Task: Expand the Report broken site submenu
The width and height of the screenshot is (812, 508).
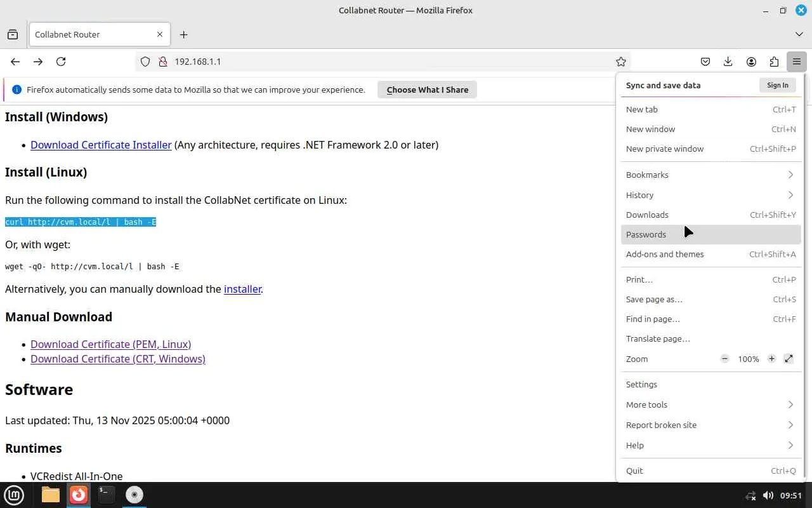Action: pyautogui.click(x=710, y=425)
